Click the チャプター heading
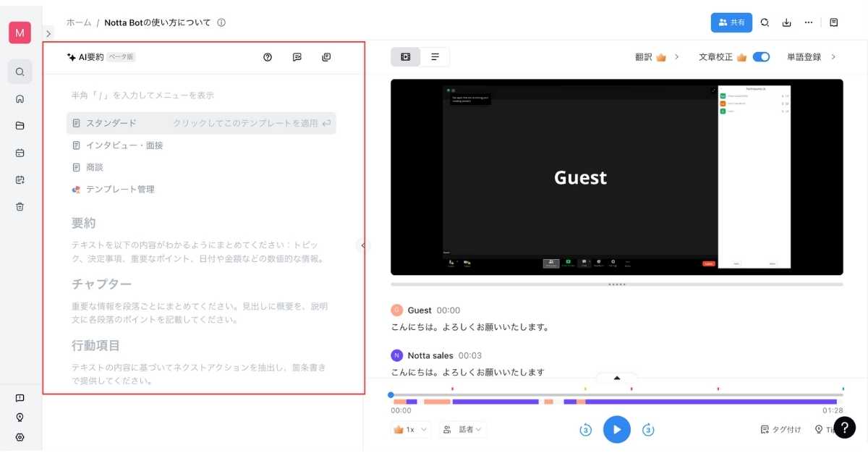Screen dimensions: 868x456 [101, 284]
